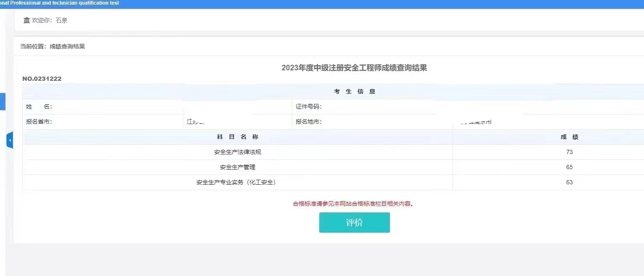Click the score value 73
The width and height of the screenshot is (644, 276).
[570, 152]
